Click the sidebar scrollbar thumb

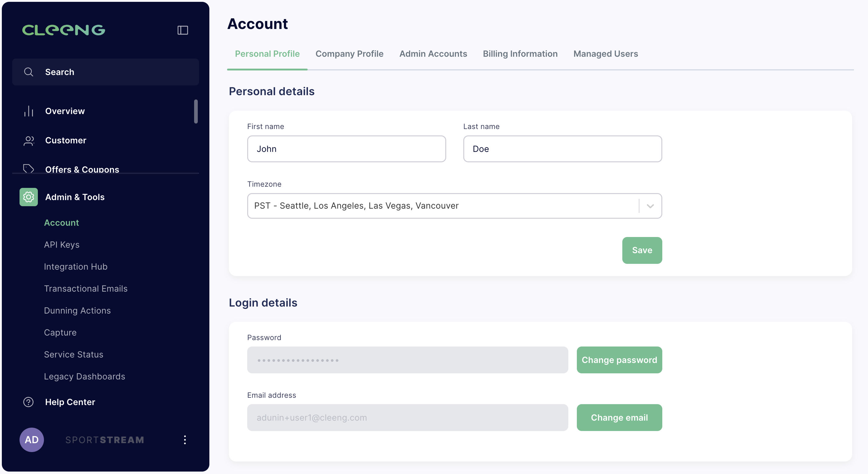click(x=196, y=111)
